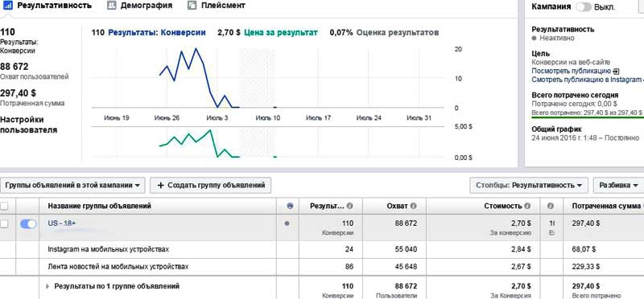Click the Название группы объявлений column header

[99, 206]
